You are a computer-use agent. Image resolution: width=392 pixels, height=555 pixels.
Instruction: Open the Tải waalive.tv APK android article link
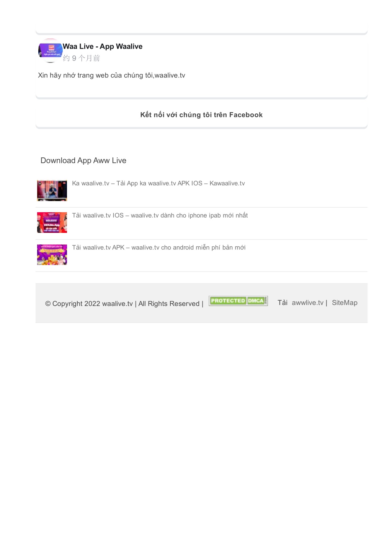click(159, 248)
